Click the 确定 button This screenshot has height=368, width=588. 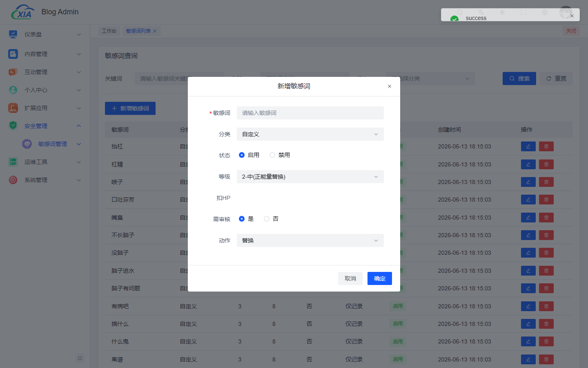click(380, 278)
